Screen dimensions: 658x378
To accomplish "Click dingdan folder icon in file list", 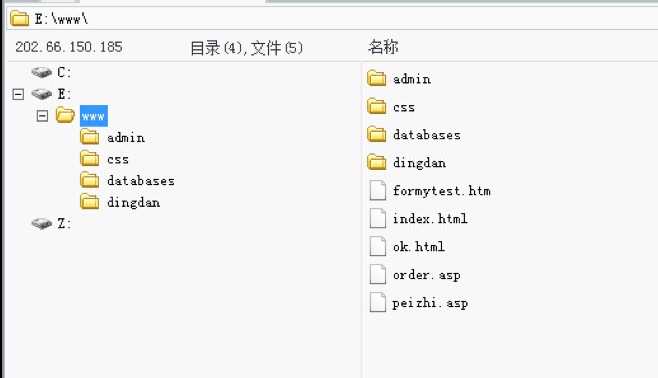I will pyautogui.click(x=376, y=162).
